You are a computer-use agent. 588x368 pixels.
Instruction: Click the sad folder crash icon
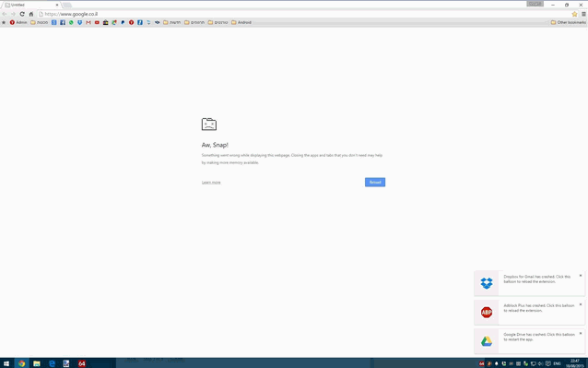[209, 125]
